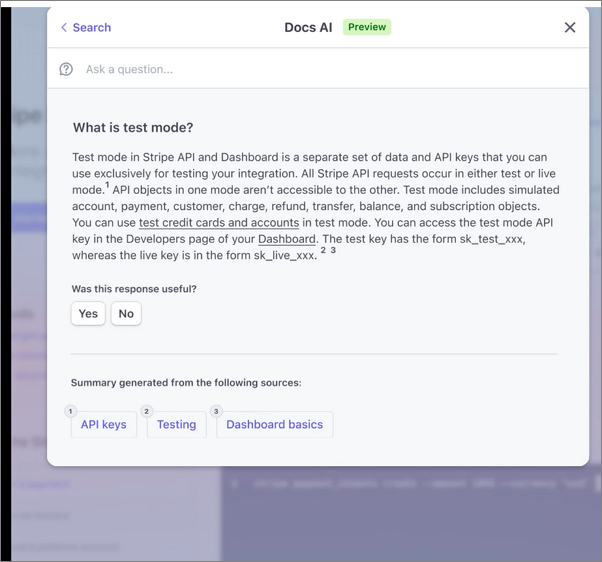Close the Docs AI dialog

tap(570, 27)
